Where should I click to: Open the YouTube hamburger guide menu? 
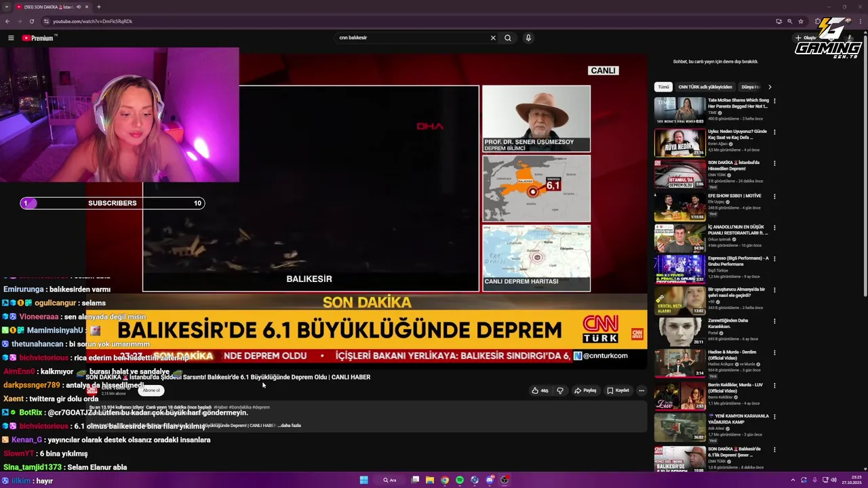pyautogui.click(x=11, y=38)
